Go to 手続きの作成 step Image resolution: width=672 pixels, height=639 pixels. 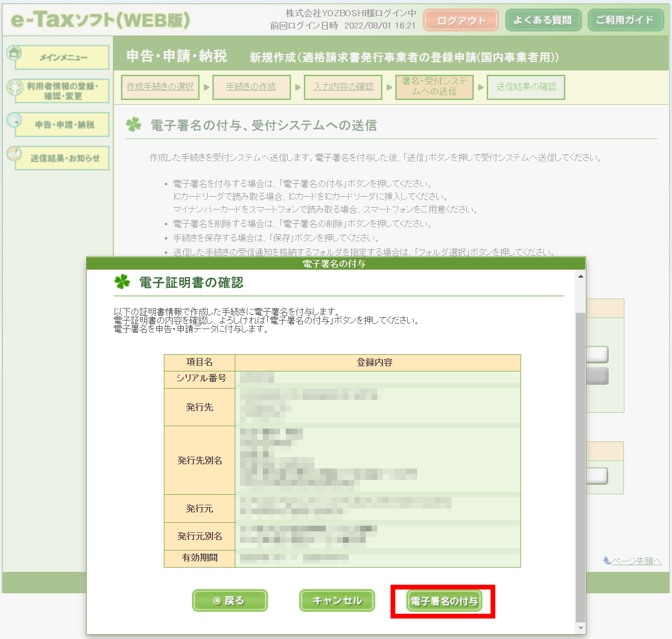pyautogui.click(x=251, y=87)
